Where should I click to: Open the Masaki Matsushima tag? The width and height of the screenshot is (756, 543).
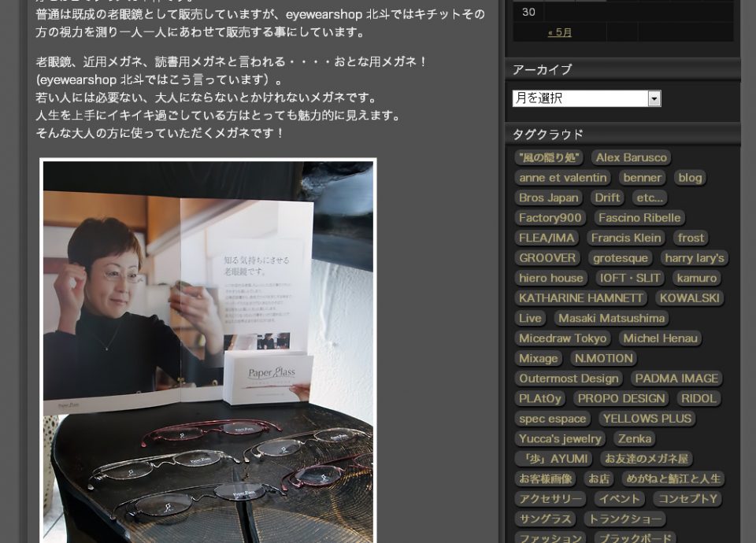tap(611, 319)
